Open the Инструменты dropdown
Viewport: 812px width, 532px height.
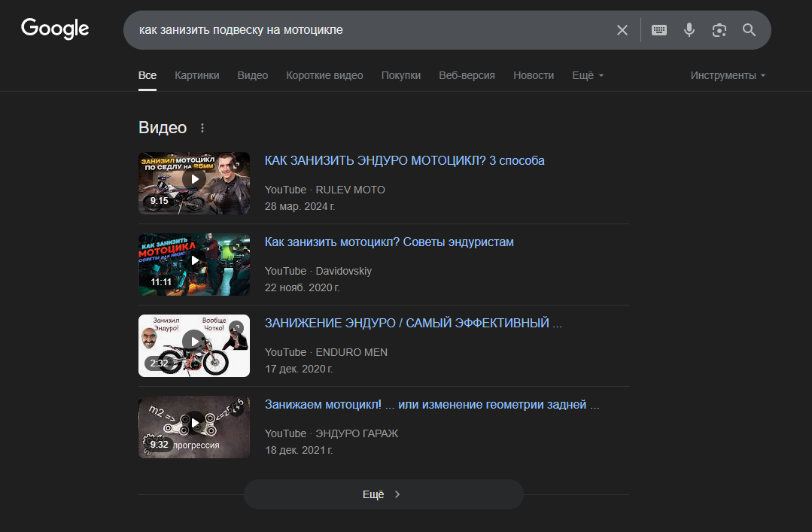[728, 76]
